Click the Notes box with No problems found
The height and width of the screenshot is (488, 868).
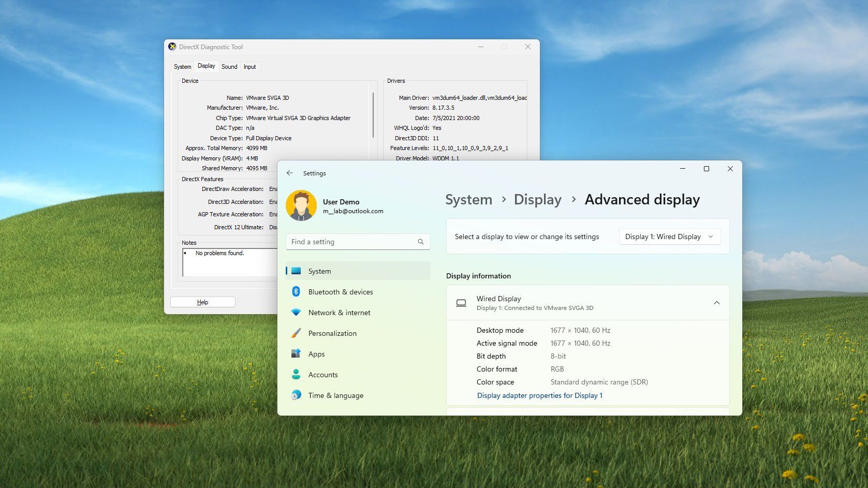click(230, 262)
